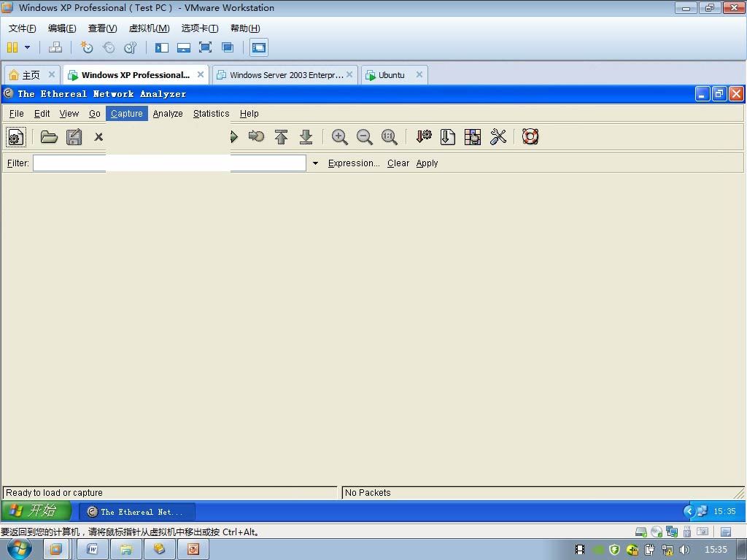Screen dimensions: 747x560
Task: Open VMware snapshot manager icon
Action: pyautogui.click(x=130, y=47)
